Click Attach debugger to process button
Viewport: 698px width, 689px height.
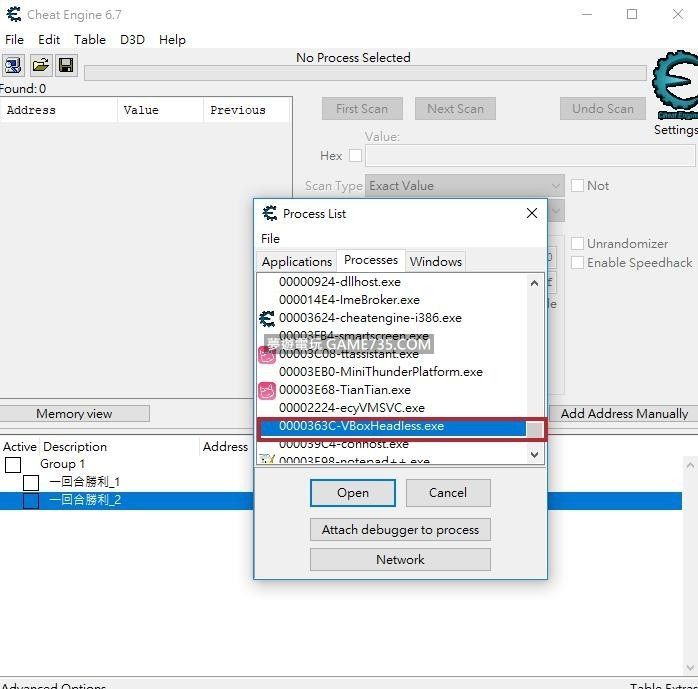coord(400,530)
